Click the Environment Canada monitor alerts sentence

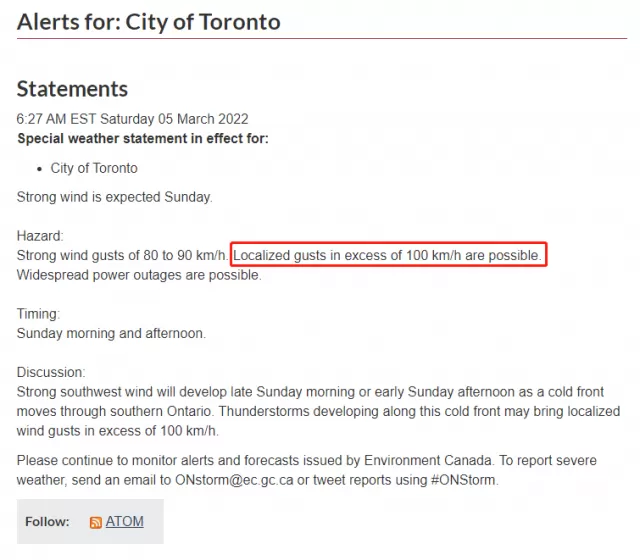(256, 460)
